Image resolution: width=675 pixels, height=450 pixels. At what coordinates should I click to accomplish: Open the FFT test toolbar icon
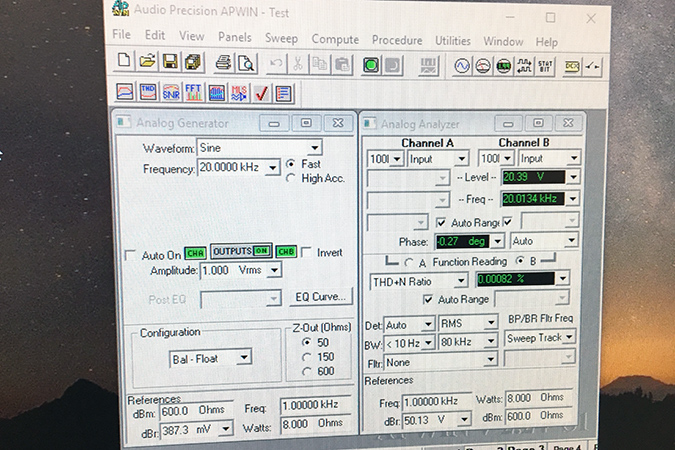194,93
